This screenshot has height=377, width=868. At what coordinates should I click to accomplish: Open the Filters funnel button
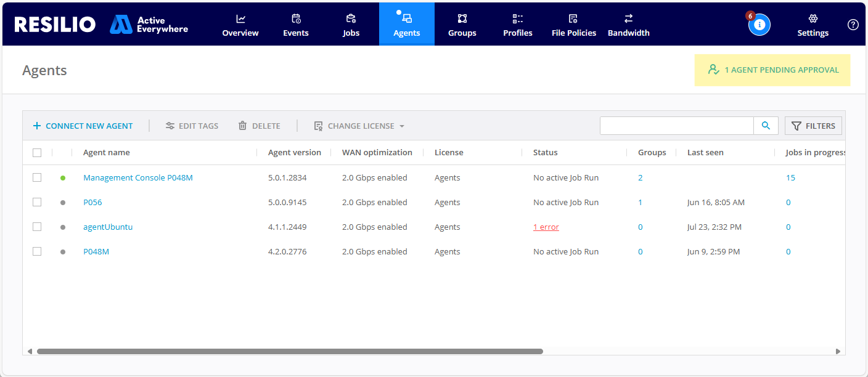813,126
